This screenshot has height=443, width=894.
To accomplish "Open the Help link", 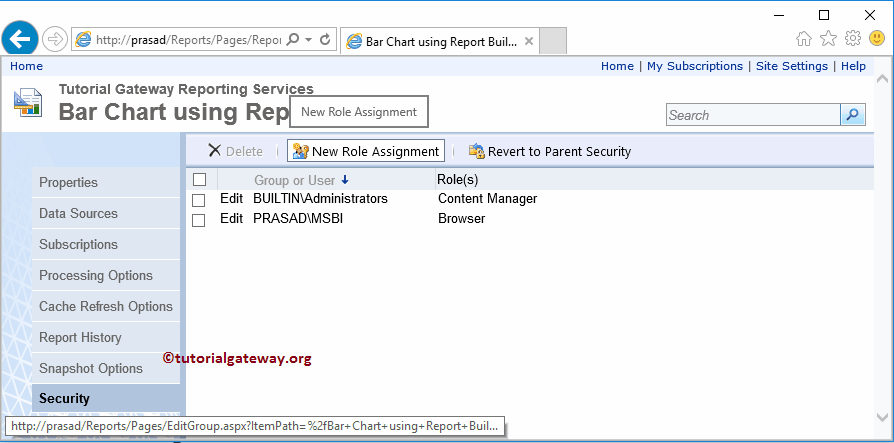I will 853,66.
